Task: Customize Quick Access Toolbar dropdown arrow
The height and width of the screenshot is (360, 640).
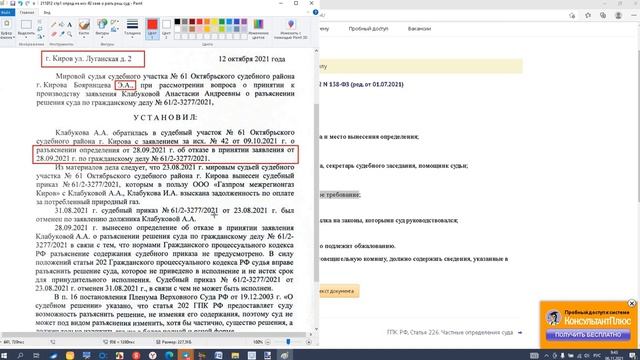Action: [34, 3]
